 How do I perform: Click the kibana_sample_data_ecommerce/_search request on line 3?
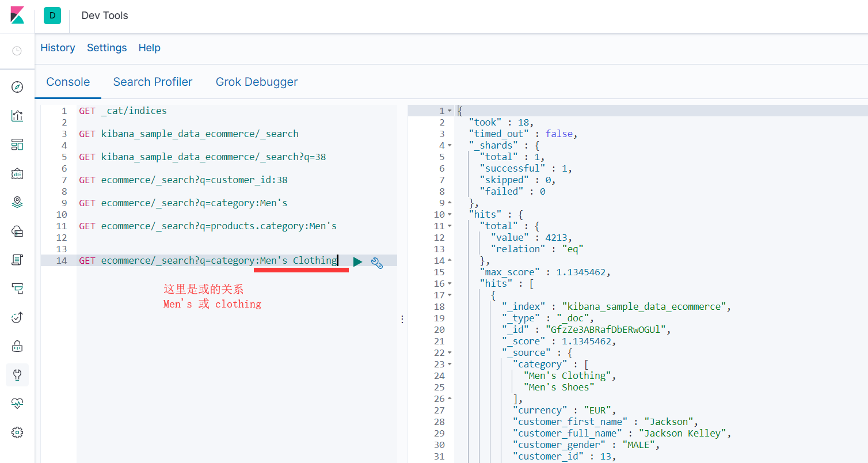click(x=189, y=134)
